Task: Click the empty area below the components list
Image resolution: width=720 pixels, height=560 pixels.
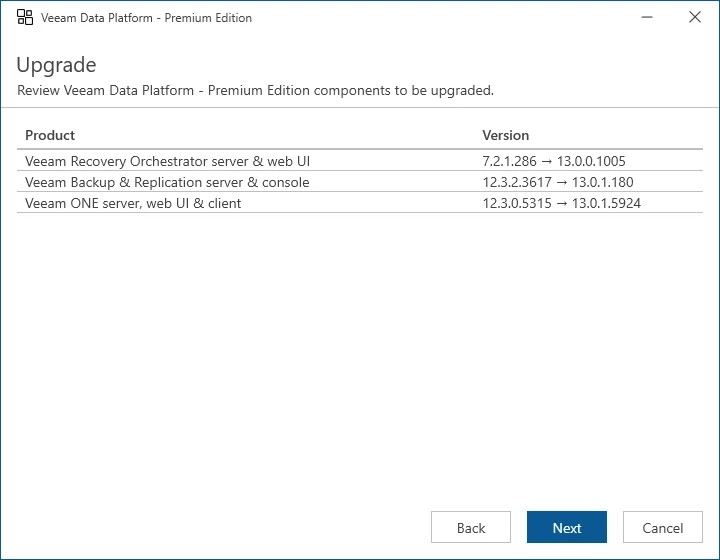Action: (x=360, y=350)
